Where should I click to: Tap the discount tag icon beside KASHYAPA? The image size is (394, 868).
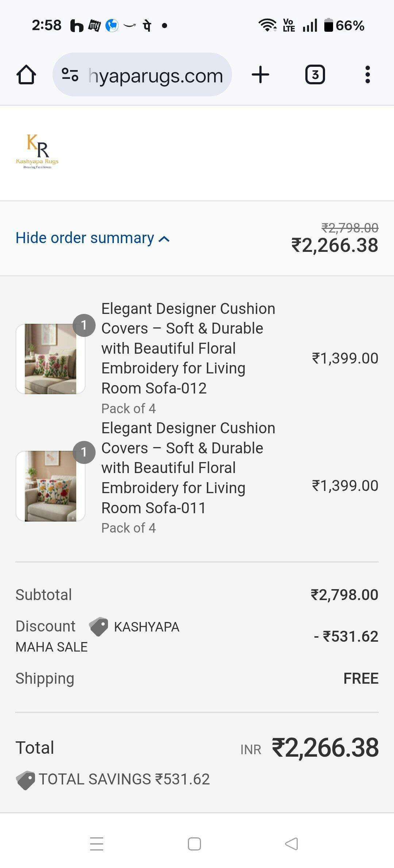tap(98, 627)
